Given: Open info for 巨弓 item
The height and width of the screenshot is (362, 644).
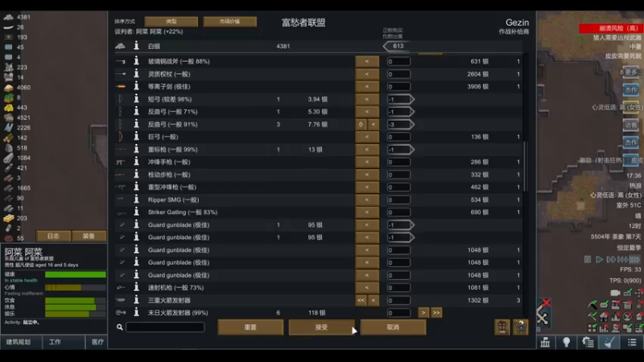Looking at the screenshot, I should pos(136,137).
